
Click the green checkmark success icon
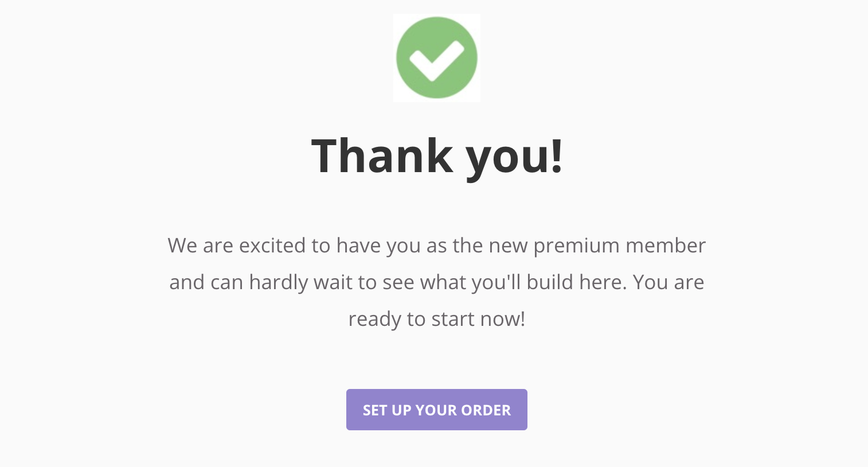pos(437,58)
